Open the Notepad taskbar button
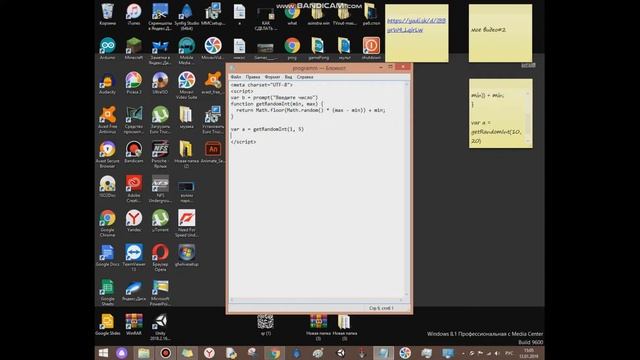 pyautogui.click(x=383, y=353)
